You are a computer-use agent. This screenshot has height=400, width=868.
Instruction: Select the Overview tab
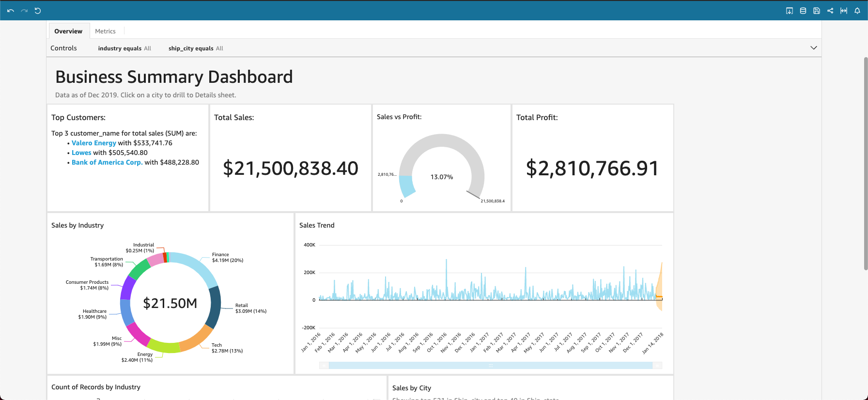68,31
